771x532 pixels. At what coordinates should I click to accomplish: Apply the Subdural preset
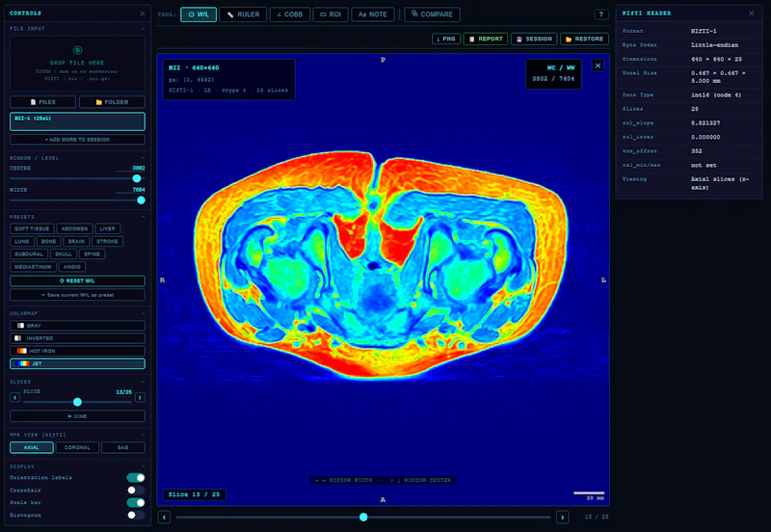click(x=29, y=254)
